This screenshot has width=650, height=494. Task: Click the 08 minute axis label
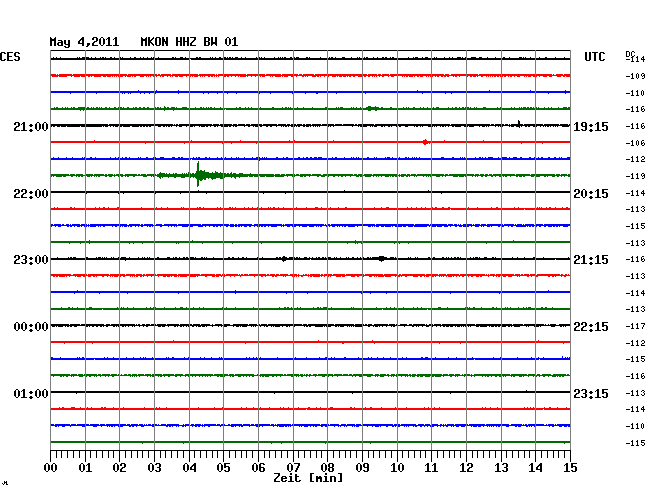327,468
